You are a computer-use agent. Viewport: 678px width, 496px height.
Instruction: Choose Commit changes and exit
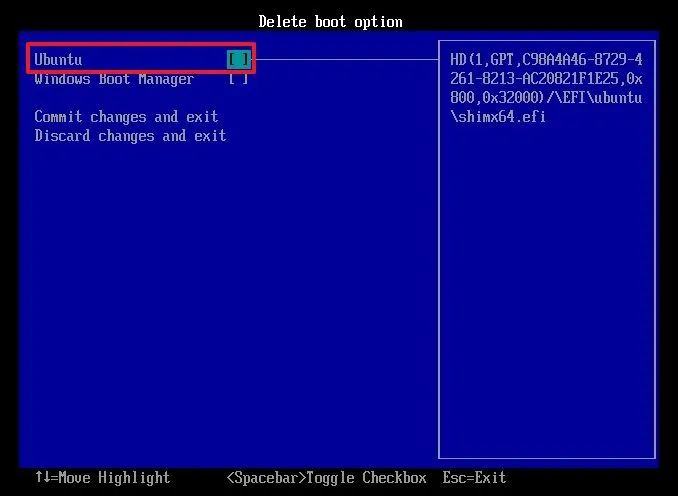(126, 117)
